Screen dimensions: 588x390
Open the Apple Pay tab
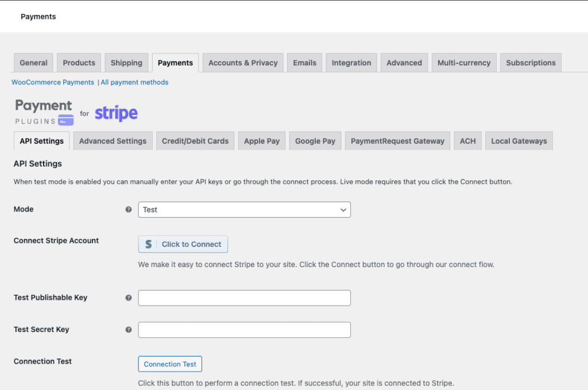[x=262, y=141]
